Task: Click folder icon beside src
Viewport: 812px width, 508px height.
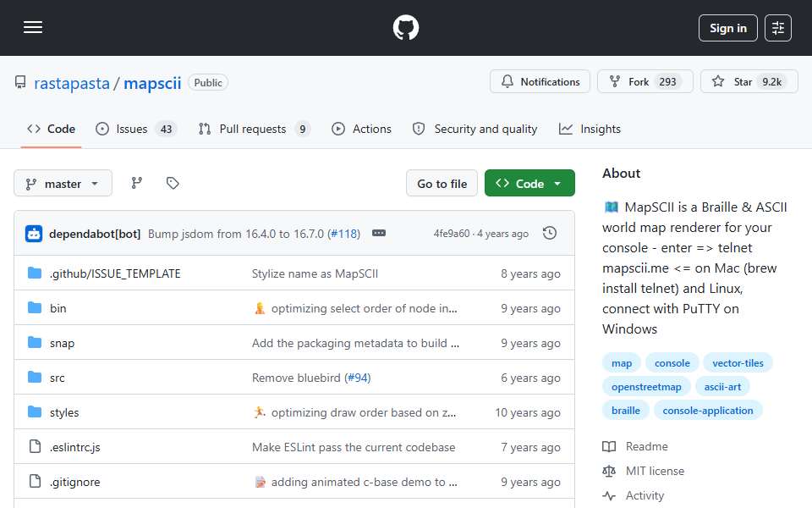Action: coord(35,378)
